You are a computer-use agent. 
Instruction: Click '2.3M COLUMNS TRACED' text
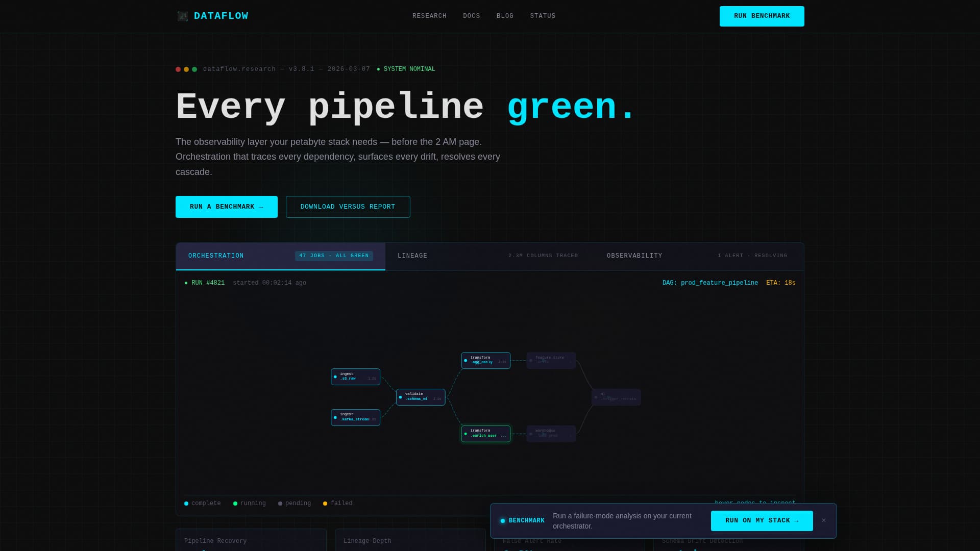click(543, 256)
